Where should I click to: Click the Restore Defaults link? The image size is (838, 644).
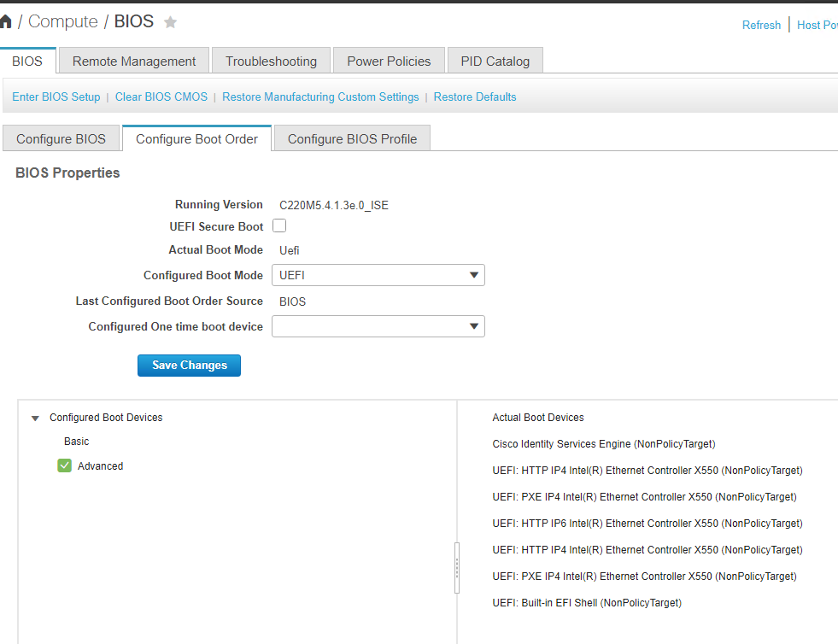[475, 97]
